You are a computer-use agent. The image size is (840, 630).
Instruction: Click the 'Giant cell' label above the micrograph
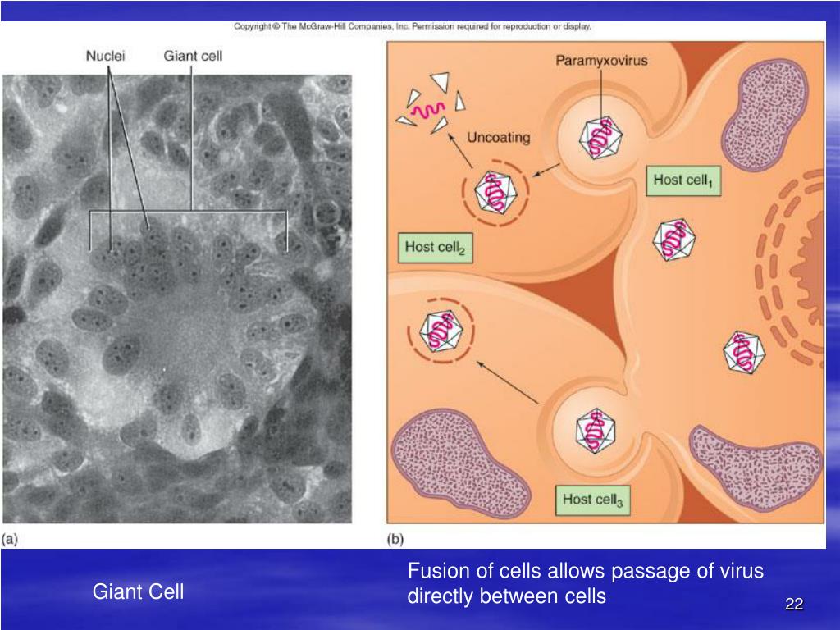click(193, 56)
